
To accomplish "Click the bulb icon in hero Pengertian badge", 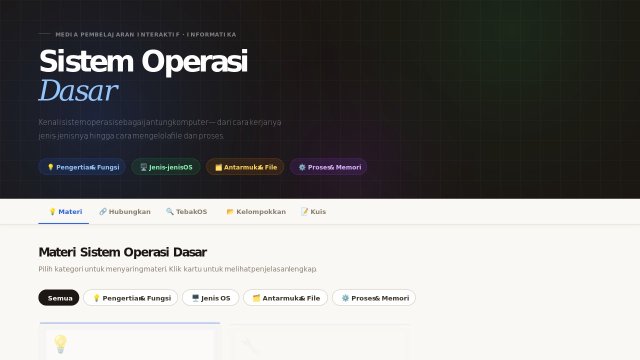I will click(51, 167).
